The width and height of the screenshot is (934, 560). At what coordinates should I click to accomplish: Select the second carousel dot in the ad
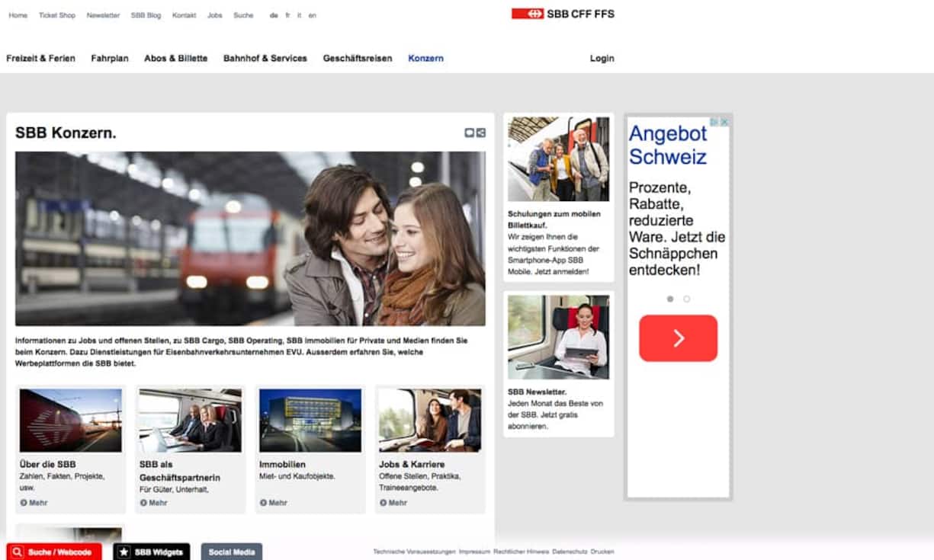tap(686, 299)
